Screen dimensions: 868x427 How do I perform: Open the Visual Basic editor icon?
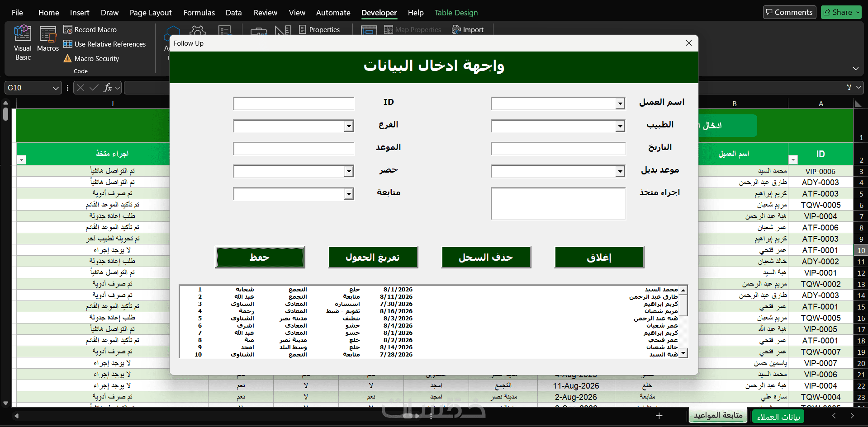click(23, 43)
